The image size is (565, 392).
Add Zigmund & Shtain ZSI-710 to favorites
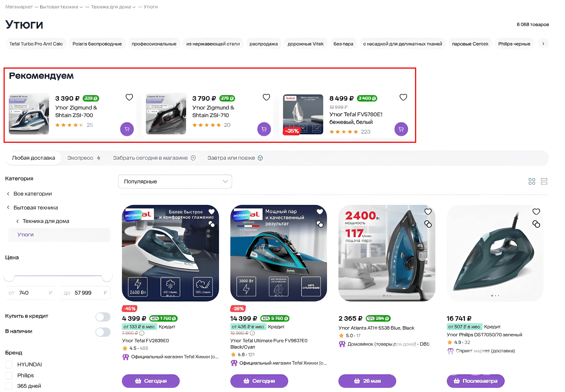click(x=266, y=97)
